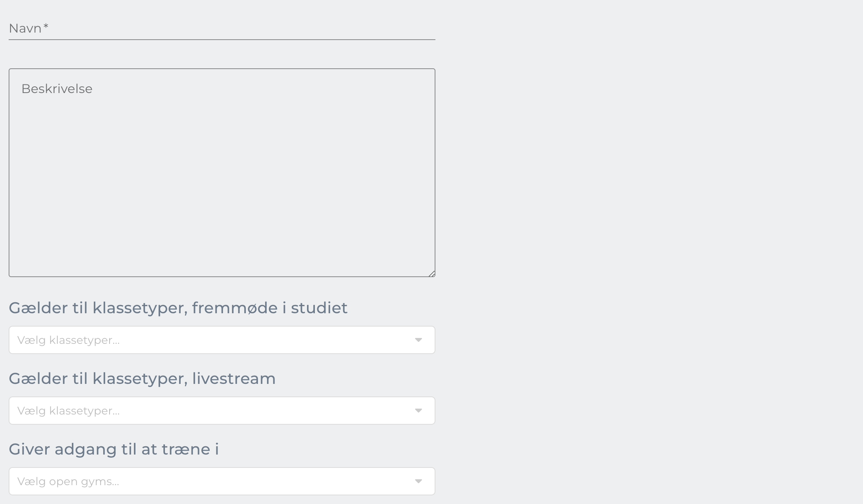Click the 'Beskrivelse' placeholder text
The height and width of the screenshot is (504, 863).
[57, 89]
